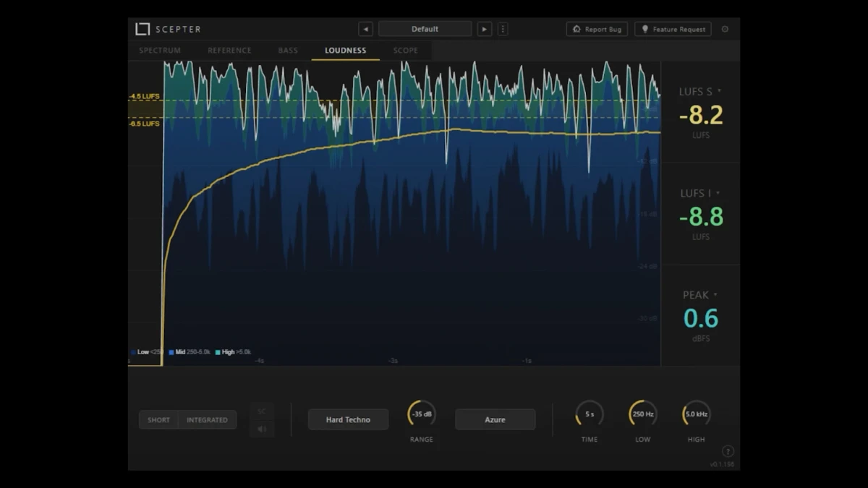868x488 pixels.
Task: Open the settings gear icon
Action: tap(725, 29)
